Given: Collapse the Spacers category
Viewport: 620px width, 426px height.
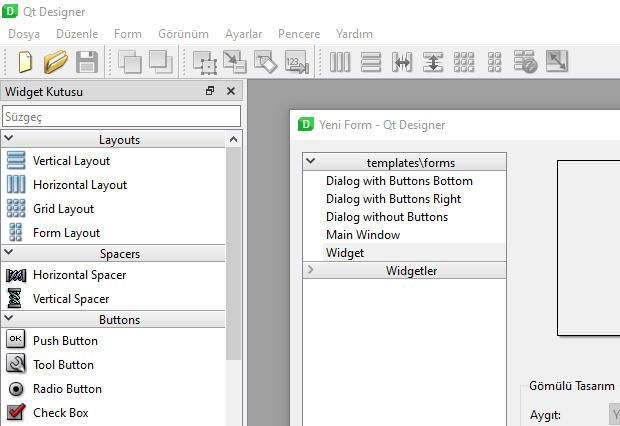Looking at the screenshot, I should point(9,252).
